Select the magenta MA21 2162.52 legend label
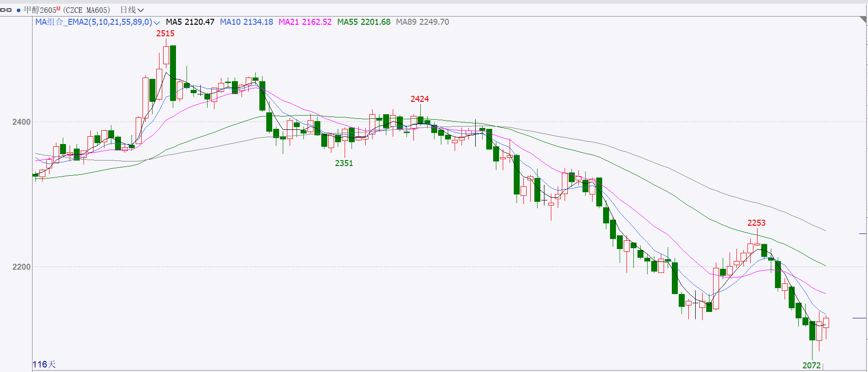Screen dimensions: 868x372 (305, 22)
